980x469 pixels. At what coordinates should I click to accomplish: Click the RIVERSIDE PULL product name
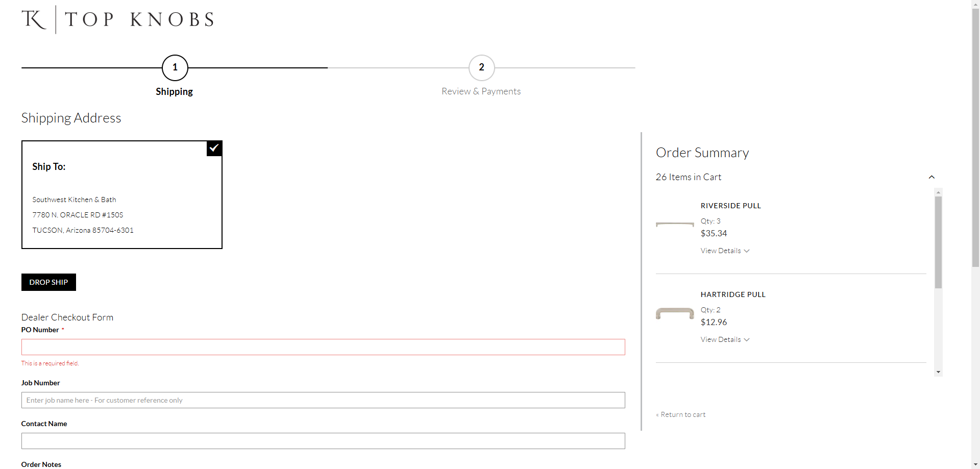(x=730, y=206)
